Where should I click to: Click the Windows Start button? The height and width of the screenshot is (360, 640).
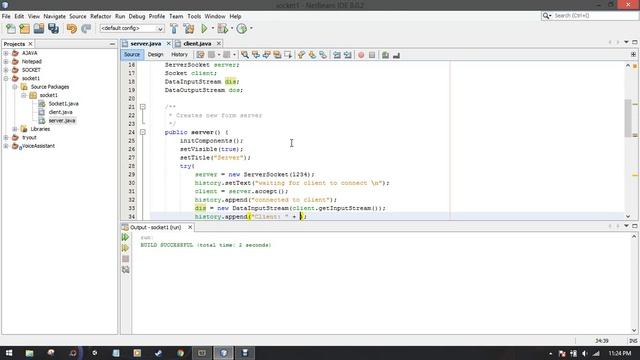[9, 353]
